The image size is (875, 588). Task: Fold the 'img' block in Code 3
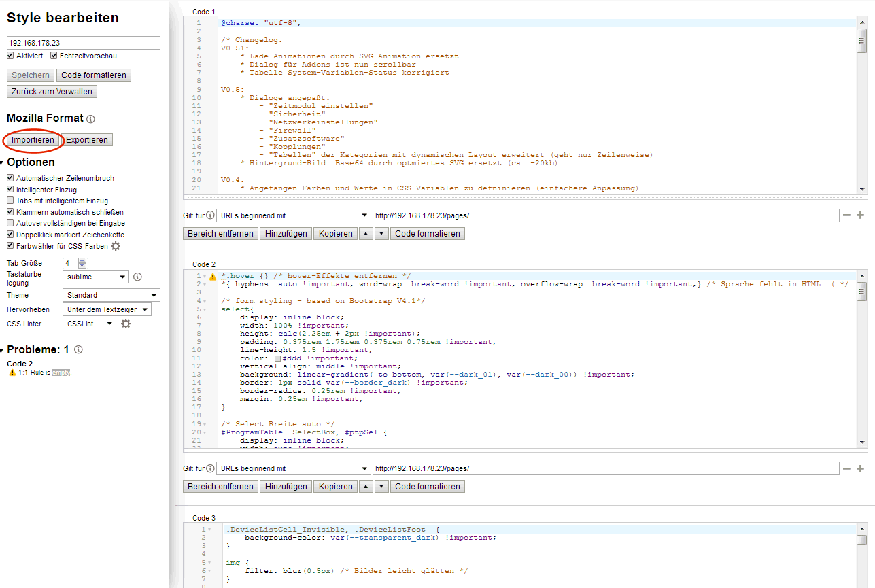[209, 563]
